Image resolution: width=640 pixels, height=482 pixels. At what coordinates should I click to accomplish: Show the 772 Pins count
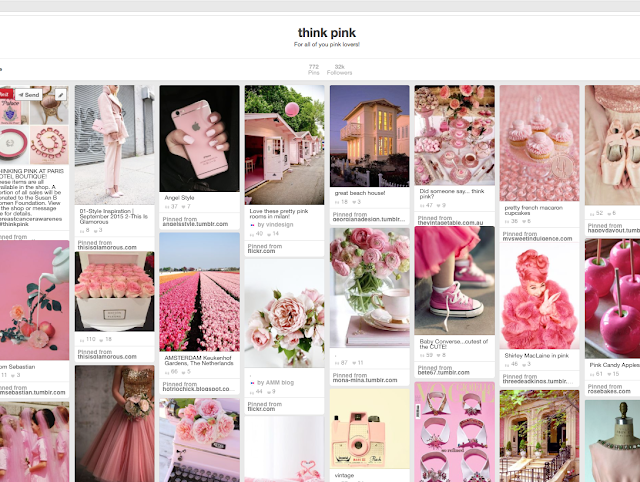coord(313,69)
